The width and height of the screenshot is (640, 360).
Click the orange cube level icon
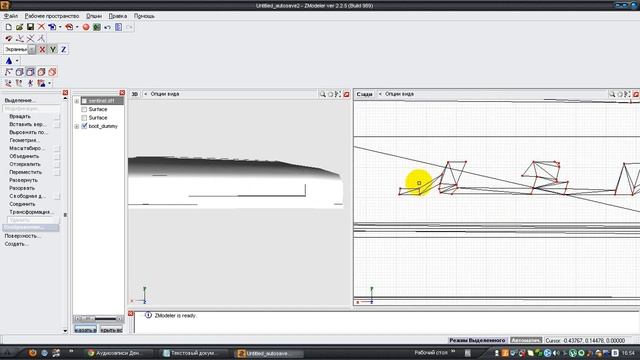(41, 72)
